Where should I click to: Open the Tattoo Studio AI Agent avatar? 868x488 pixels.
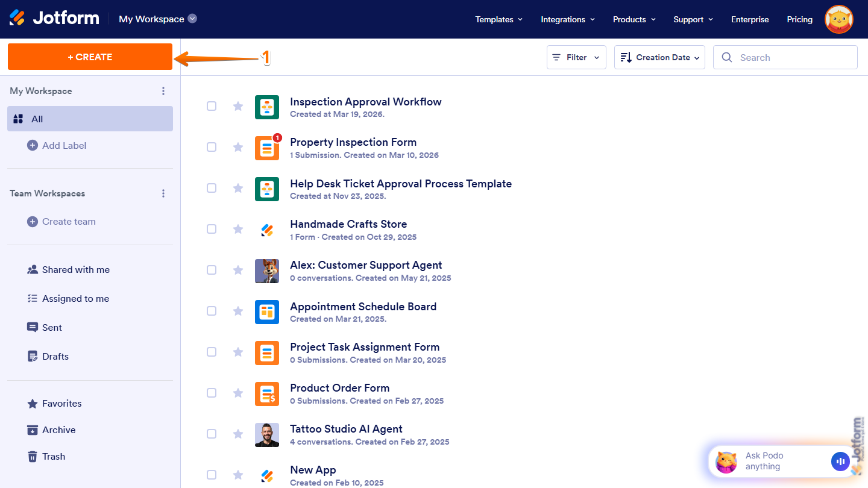tap(267, 434)
